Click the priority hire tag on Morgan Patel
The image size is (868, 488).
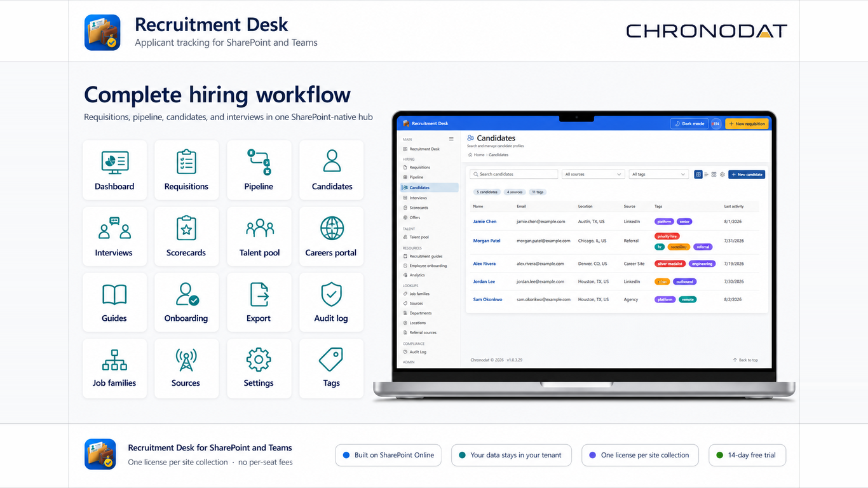667,236
